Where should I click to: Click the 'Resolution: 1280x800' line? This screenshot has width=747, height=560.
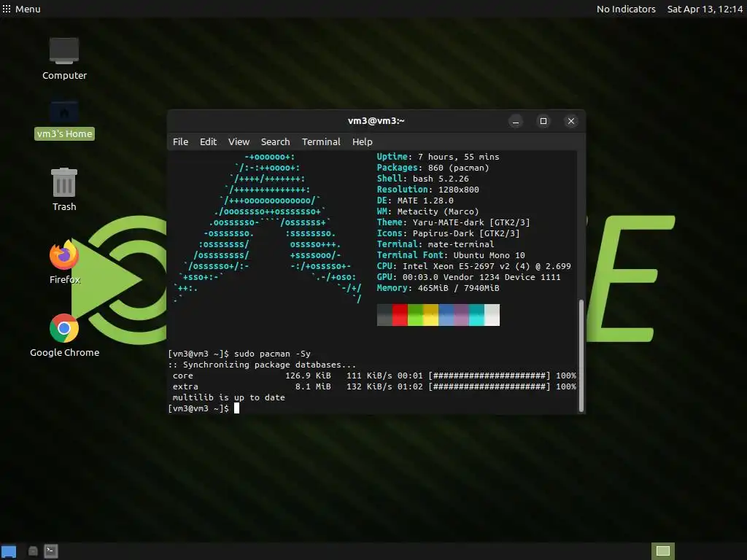point(427,190)
